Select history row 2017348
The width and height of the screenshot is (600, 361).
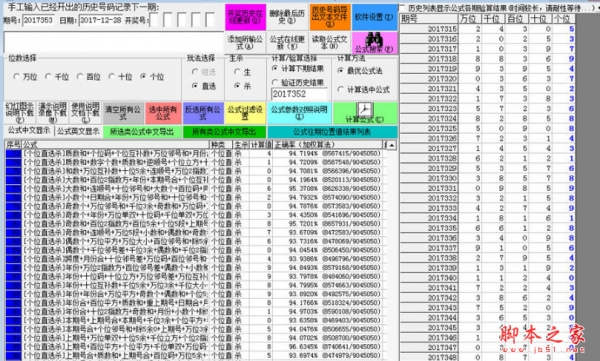coord(488,357)
